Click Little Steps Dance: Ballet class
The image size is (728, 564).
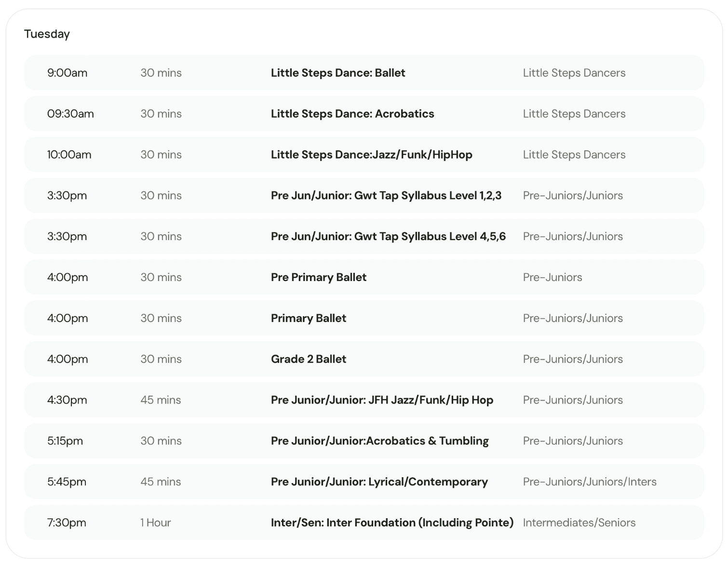(338, 73)
